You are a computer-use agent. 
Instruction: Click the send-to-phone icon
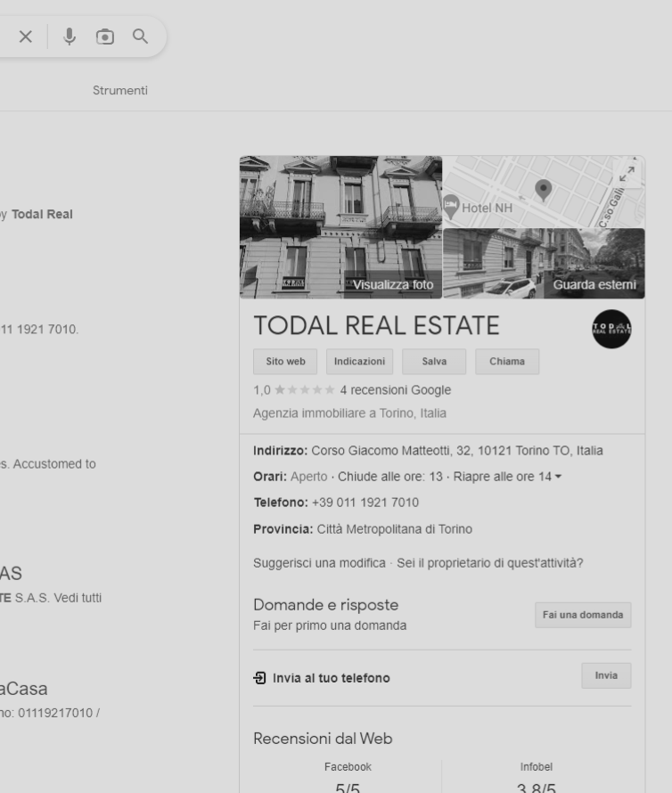[x=259, y=678]
